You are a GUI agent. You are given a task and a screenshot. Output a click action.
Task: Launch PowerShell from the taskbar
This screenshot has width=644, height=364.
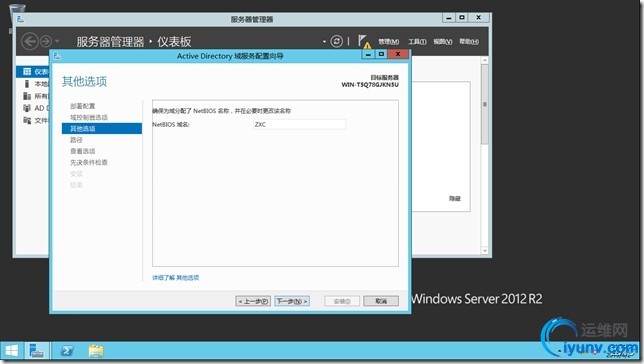pyautogui.click(x=67, y=351)
